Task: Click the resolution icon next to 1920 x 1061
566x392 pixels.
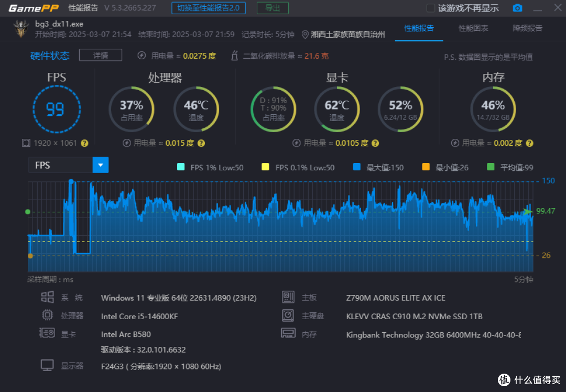Action: [26, 143]
